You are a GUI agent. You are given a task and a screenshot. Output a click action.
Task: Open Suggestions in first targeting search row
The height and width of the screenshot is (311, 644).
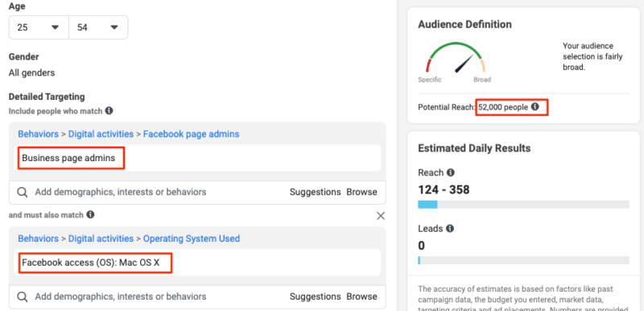315,192
